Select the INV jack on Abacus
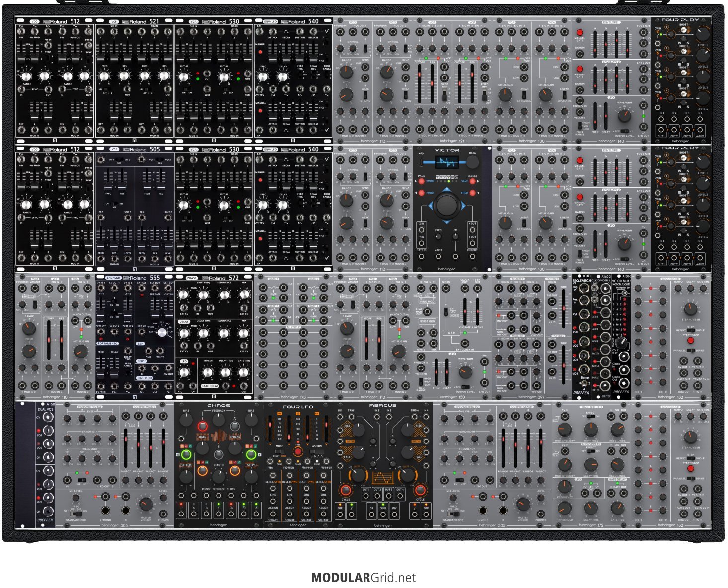Image resolution: width=728 pixels, height=588 pixels. (394, 515)
